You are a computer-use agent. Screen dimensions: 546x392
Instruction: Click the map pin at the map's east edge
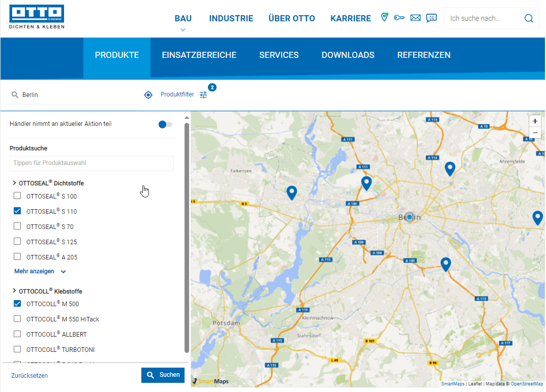click(538, 218)
